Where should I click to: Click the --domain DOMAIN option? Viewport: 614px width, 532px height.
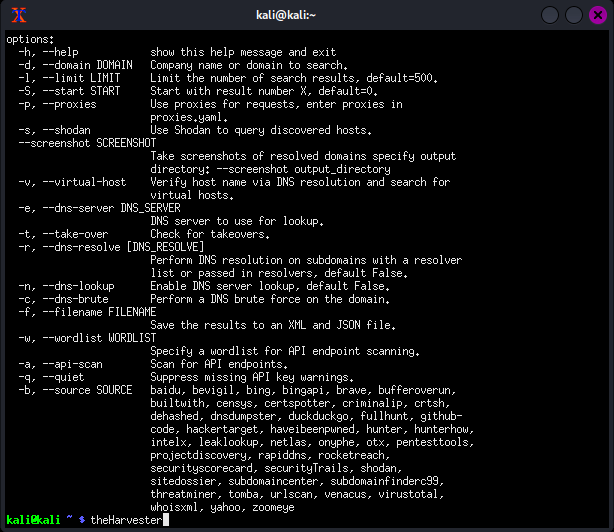tap(78, 65)
